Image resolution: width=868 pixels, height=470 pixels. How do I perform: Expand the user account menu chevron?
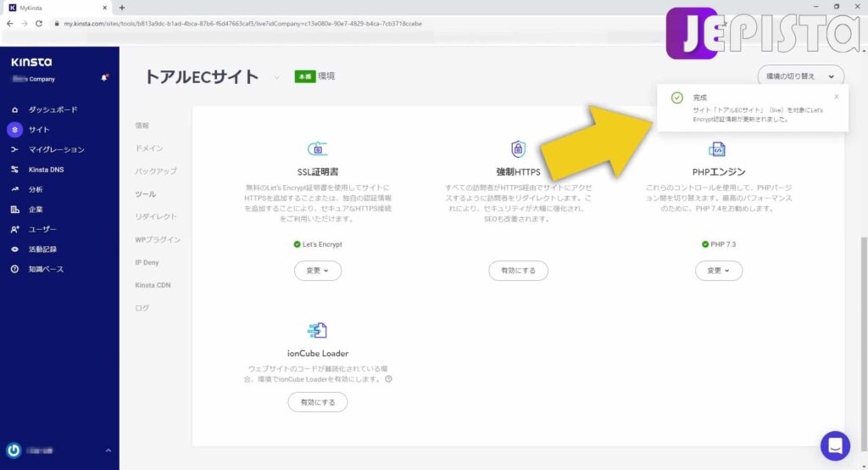108,450
